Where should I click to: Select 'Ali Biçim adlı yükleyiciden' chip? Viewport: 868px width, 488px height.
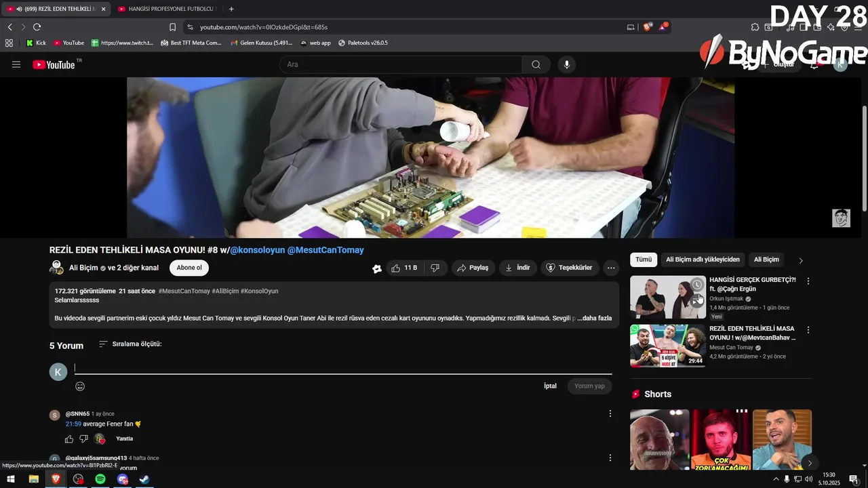point(703,260)
